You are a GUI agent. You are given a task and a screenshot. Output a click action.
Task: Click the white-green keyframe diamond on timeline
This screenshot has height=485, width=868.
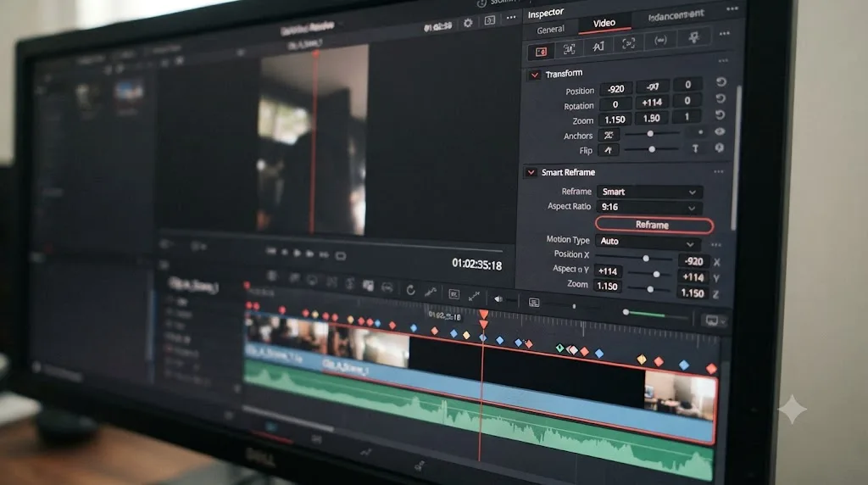(559, 348)
